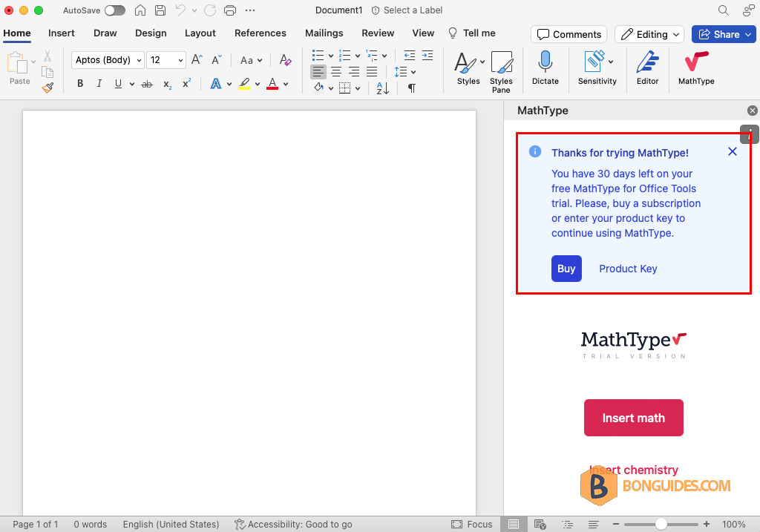Toggle subscript formatting
Image resolution: width=760 pixels, height=532 pixels.
(x=167, y=85)
